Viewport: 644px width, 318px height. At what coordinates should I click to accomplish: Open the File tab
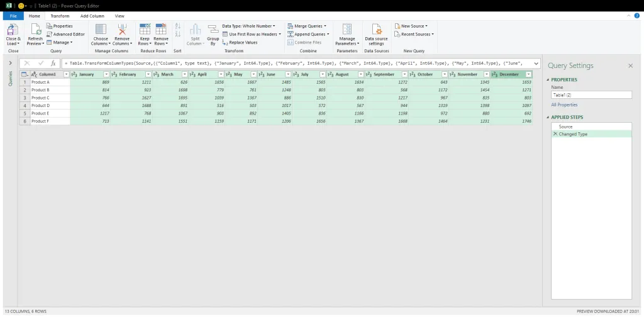tap(13, 16)
